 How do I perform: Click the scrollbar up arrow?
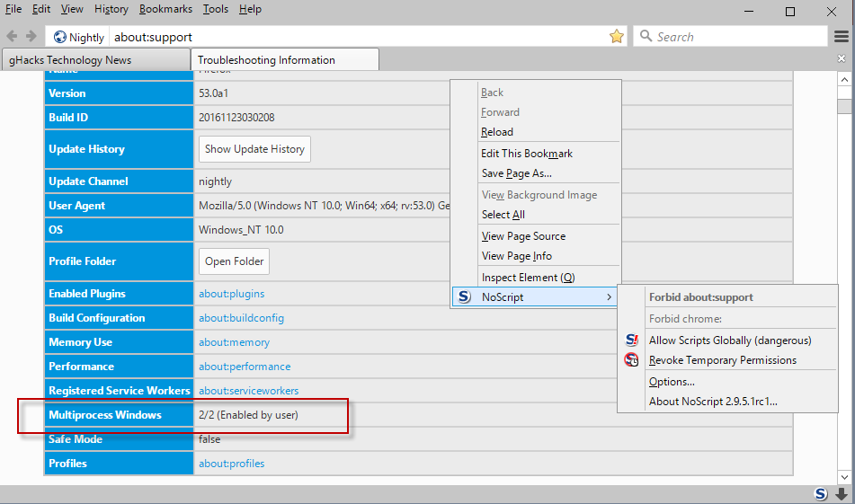tap(844, 80)
